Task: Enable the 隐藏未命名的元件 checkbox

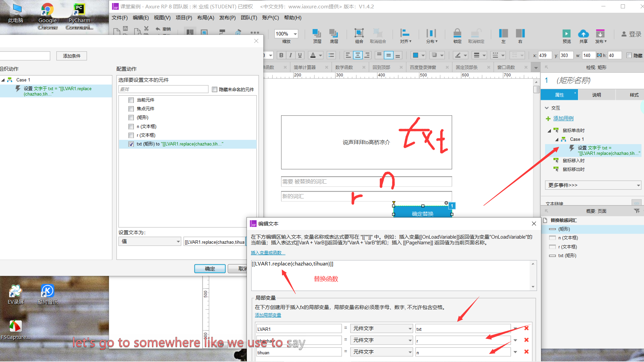Action: tap(215, 89)
